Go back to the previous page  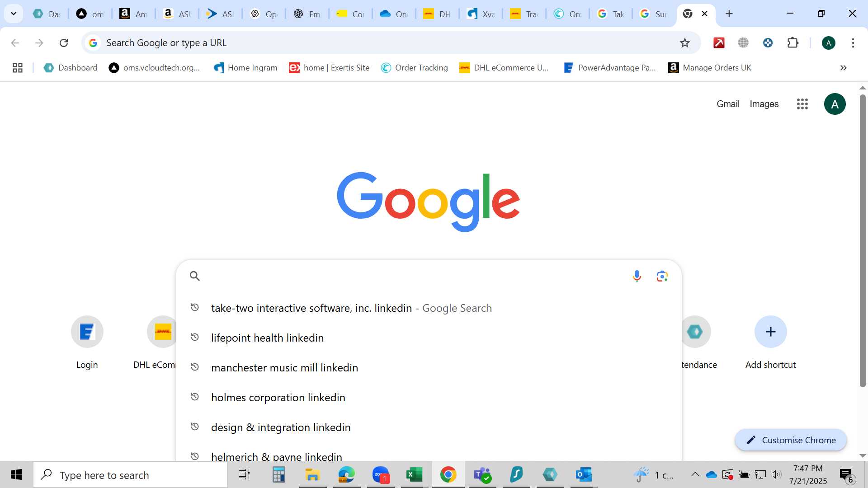tap(15, 43)
